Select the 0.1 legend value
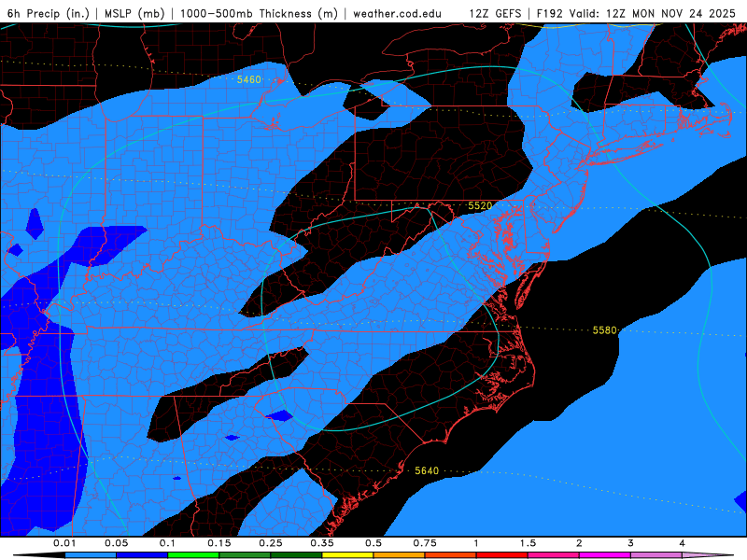The image size is (747, 560). (167, 543)
